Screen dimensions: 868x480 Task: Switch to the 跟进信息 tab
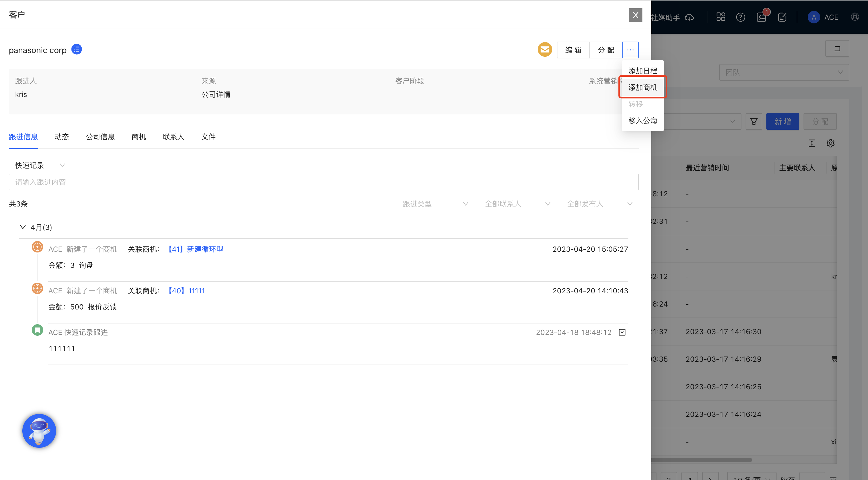coord(23,137)
